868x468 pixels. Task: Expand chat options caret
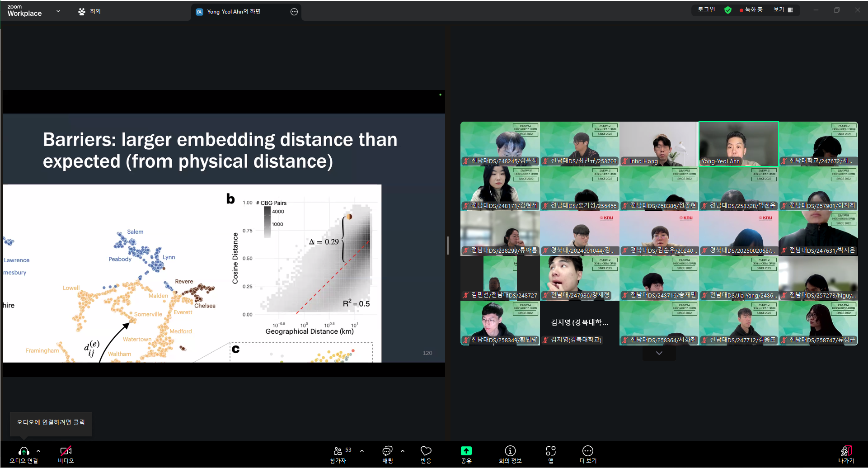pyautogui.click(x=403, y=451)
